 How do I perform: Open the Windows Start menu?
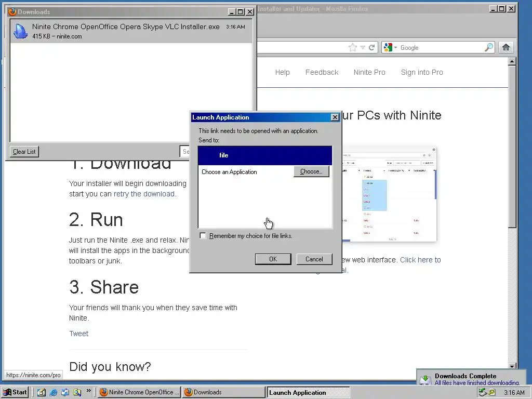point(15,392)
